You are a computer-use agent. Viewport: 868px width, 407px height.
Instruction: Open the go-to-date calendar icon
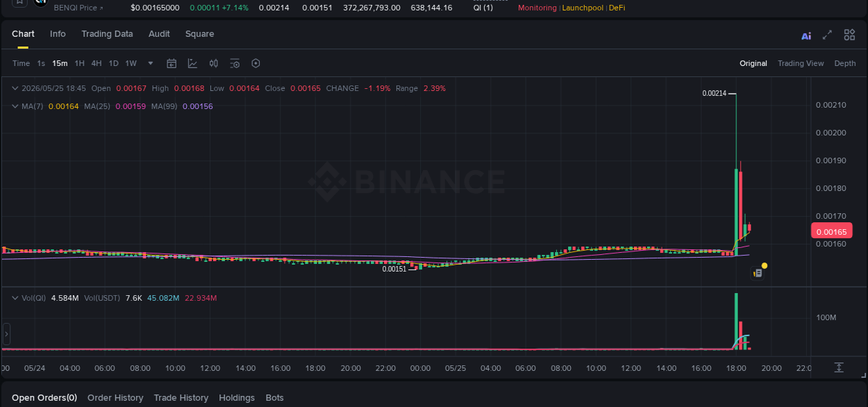(x=172, y=63)
